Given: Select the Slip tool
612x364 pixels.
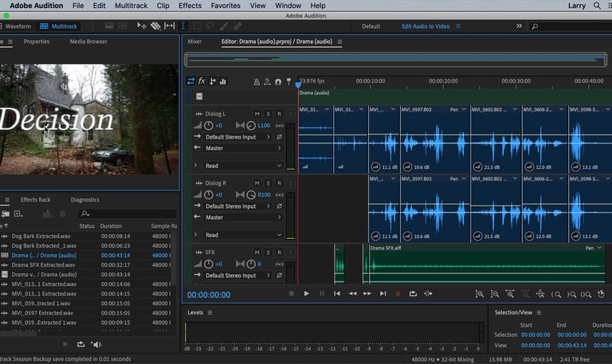Looking at the screenshot, I should (x=170, y=25).
